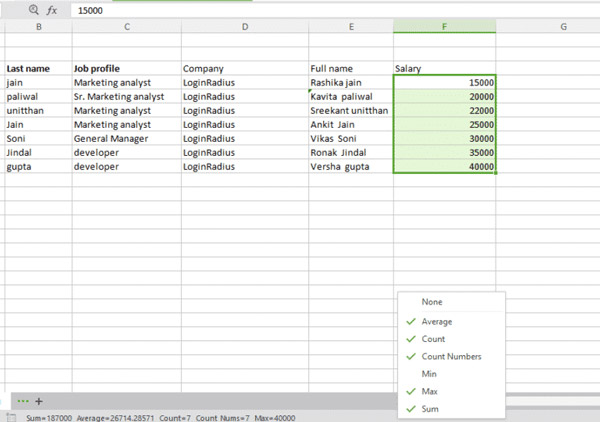The width and height of the screenshot is (600, 422).
Task: Click Count=7 in the status bar
Action: [x=175, y=418]
